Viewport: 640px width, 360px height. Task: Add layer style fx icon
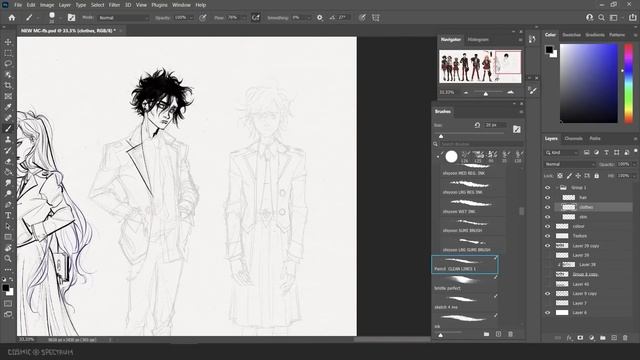pos(569,338)
